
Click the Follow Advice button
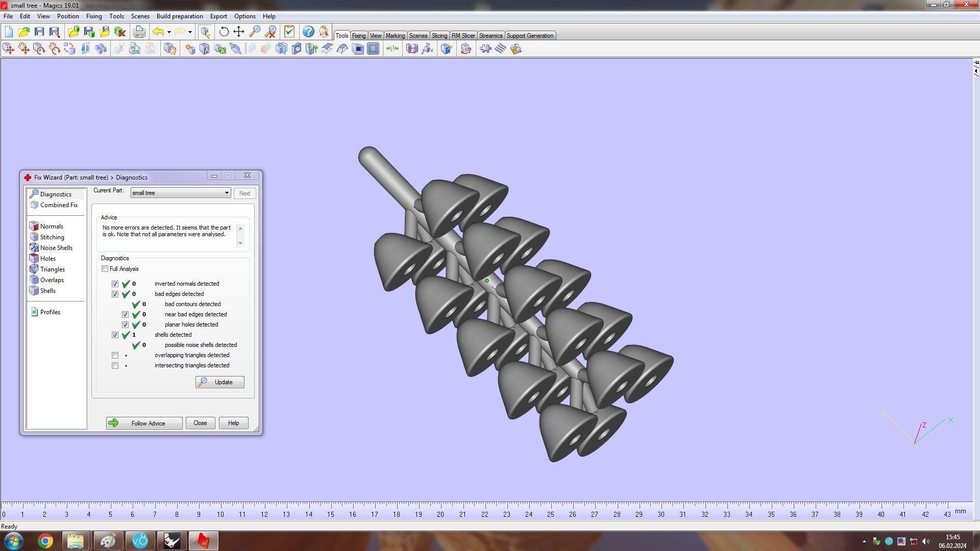click(x=144, y=423)
